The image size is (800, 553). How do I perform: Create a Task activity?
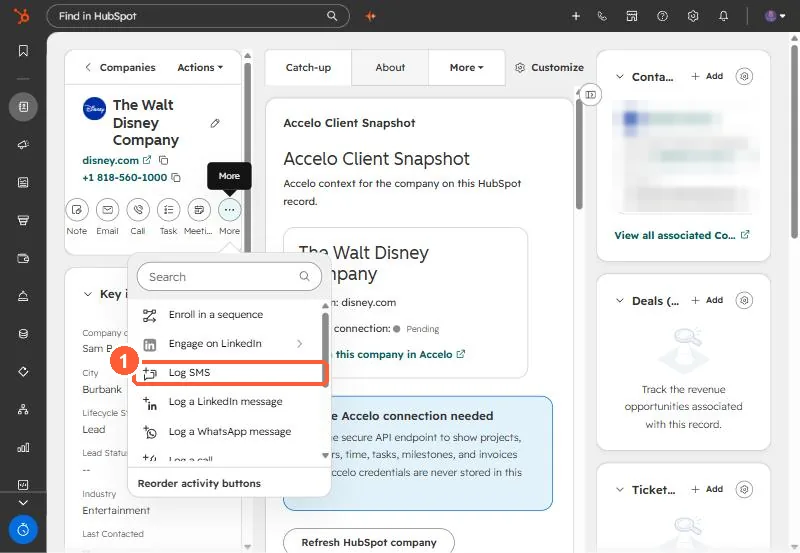pos(168,210)
